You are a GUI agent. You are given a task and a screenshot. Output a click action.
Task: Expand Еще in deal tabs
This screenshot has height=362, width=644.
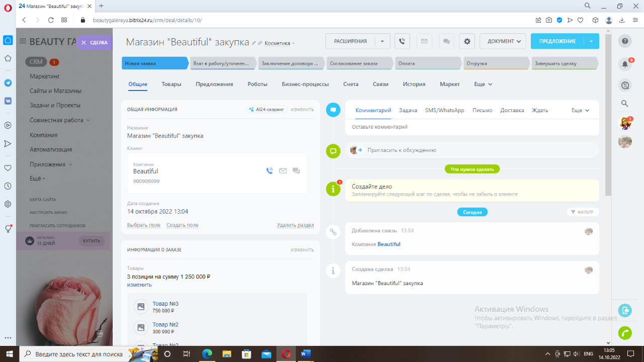pos(483,84)
